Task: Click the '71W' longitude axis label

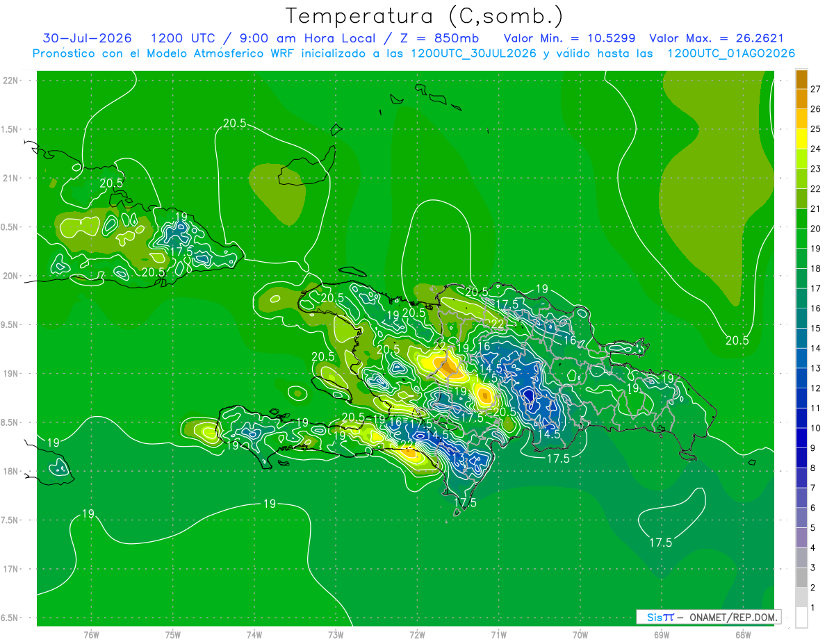Action: 498,635
